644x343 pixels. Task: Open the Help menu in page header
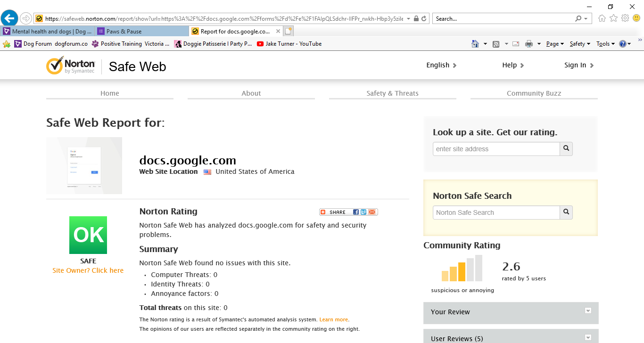coord(513,65)
